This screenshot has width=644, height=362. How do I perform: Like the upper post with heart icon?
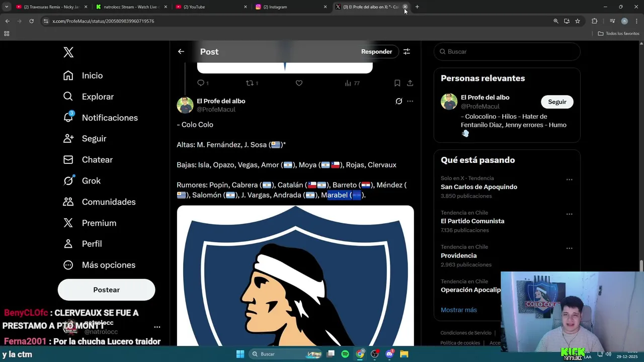[x=299, y=83]
